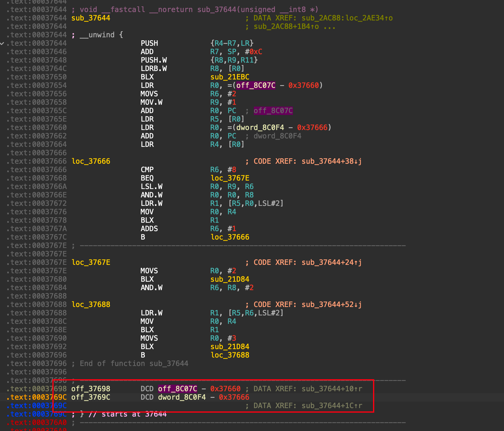Screen dimensions: 504x431
Task: Select highlighted off_8C07C operand at address 00037654
Action: coord(256,85)
